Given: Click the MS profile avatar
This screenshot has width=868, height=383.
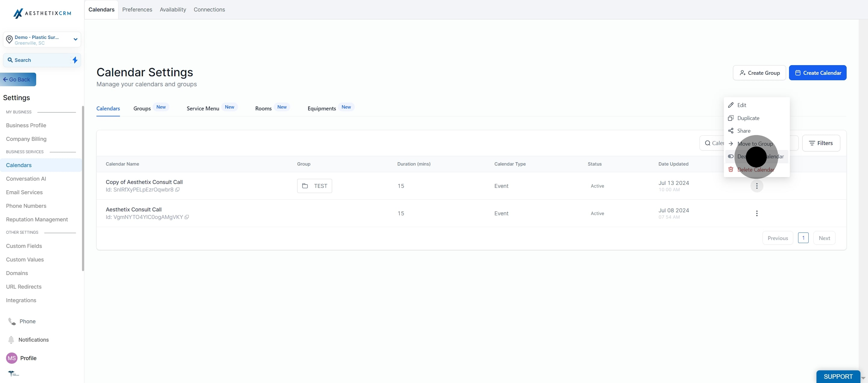Looking at the screenshot, I should point(12,358).
